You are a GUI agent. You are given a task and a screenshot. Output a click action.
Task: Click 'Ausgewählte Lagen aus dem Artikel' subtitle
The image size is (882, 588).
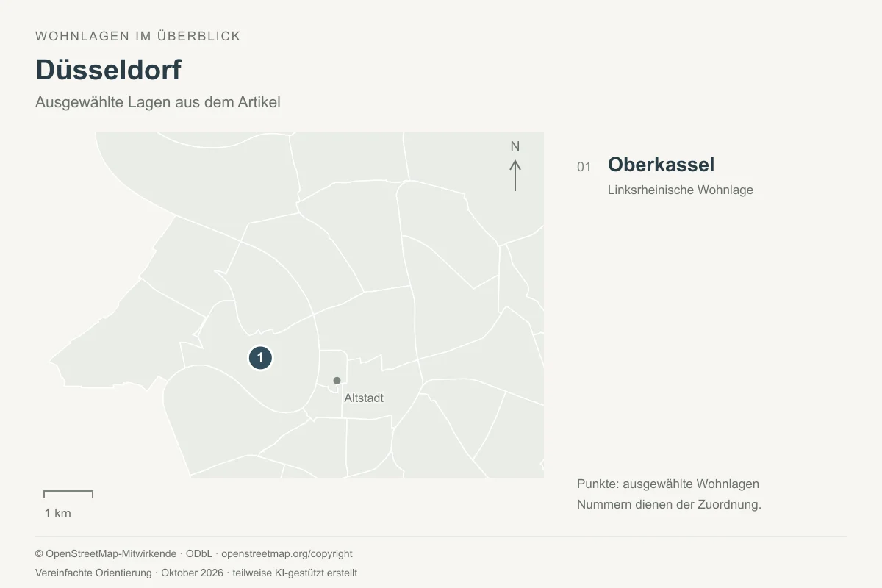pos(158,102)
